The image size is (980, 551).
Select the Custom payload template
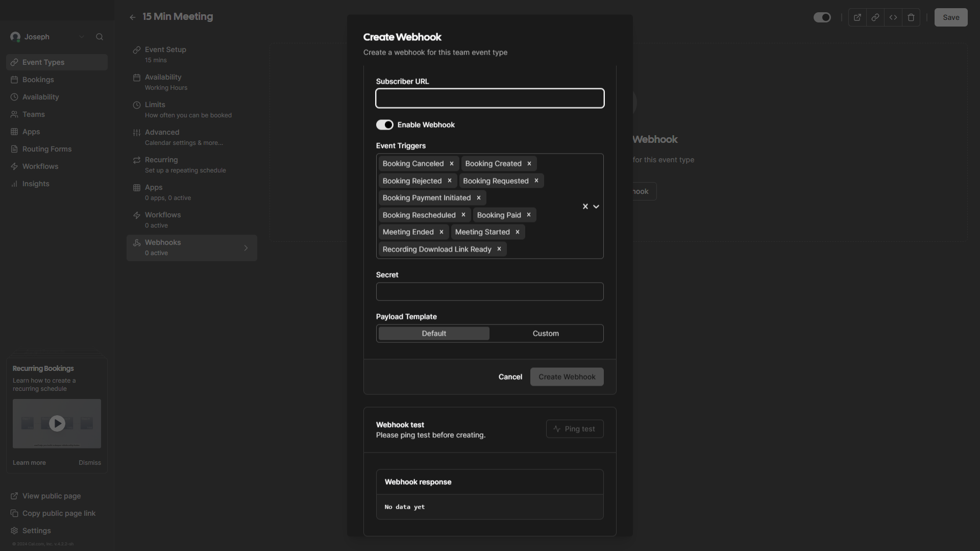pyautogui.click(x=546, y=334)
